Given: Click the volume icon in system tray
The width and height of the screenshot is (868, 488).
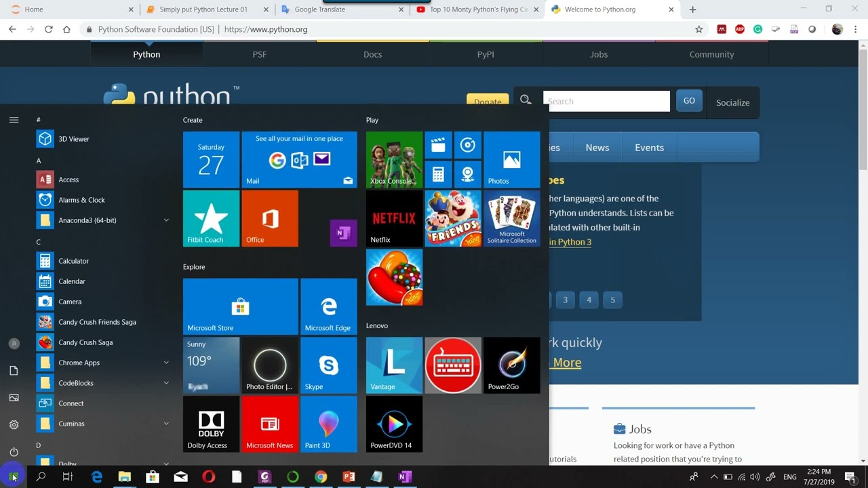Looking at the screenshot, I should (755, 477).
